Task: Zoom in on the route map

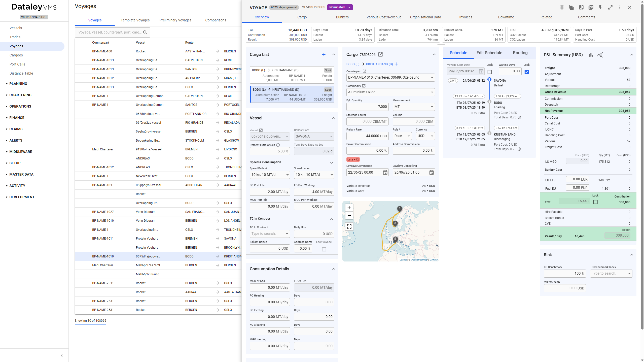Action: [349, 208]
